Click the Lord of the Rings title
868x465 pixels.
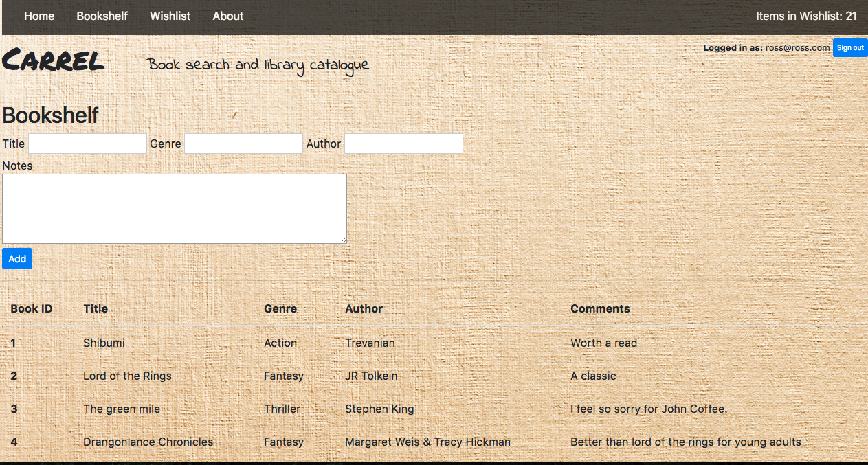pyautogui.click(x=127, y=376)
